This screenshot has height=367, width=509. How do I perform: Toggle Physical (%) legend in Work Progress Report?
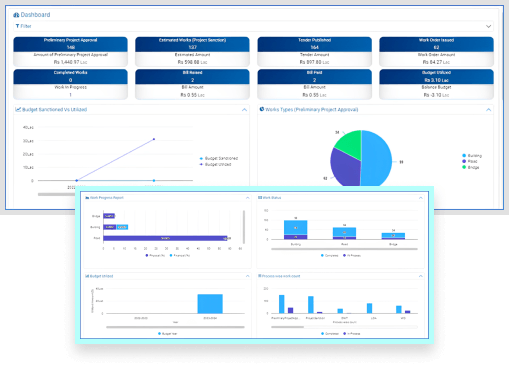pyautogui.click(x=155, y=256)
